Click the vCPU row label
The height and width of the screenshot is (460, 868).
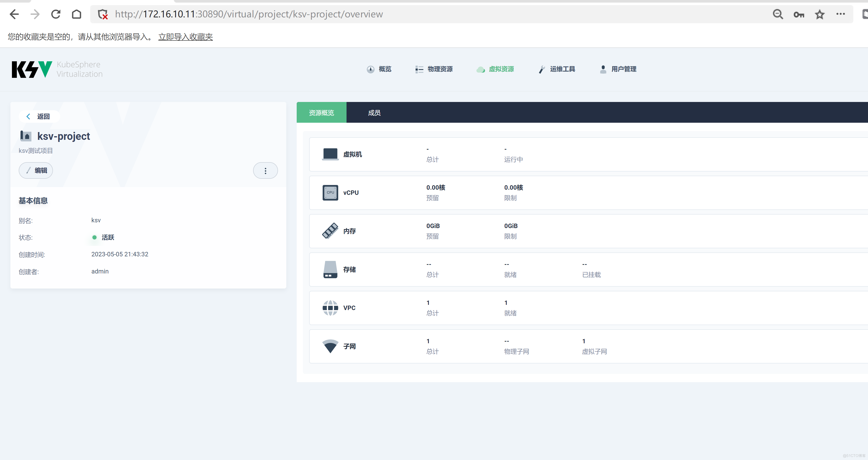[351, 193]
